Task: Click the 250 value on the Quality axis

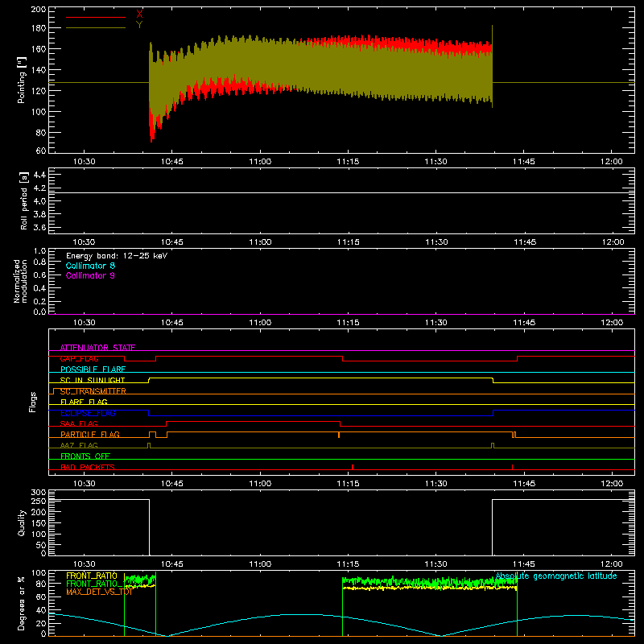Action: coord(39,501)
